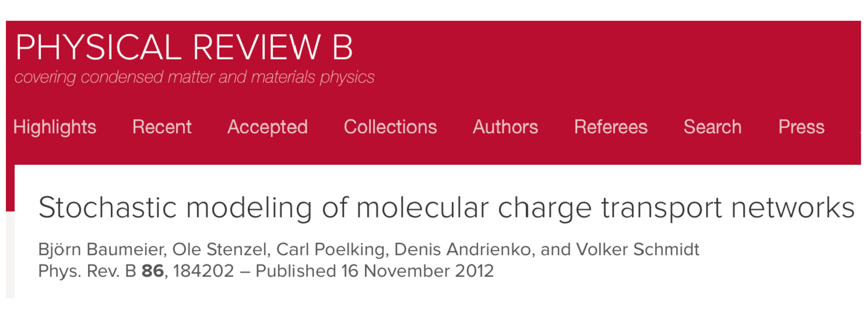Open the Referees navigation link

coord(611,127)
